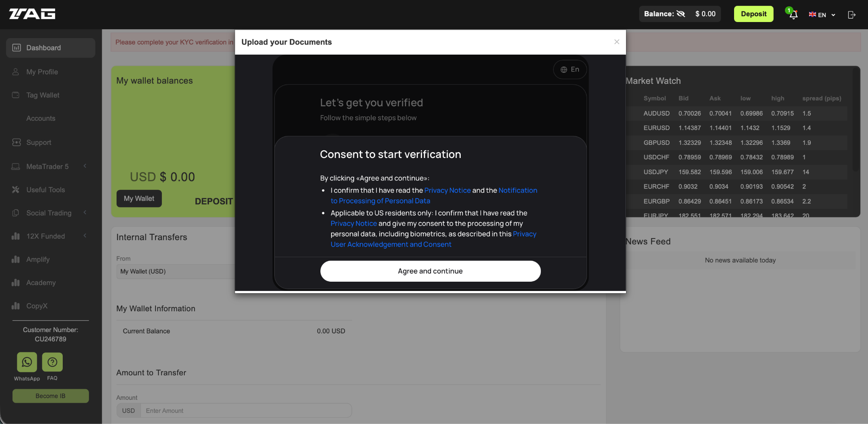Click the Amplify bar icon

point(16,259)
